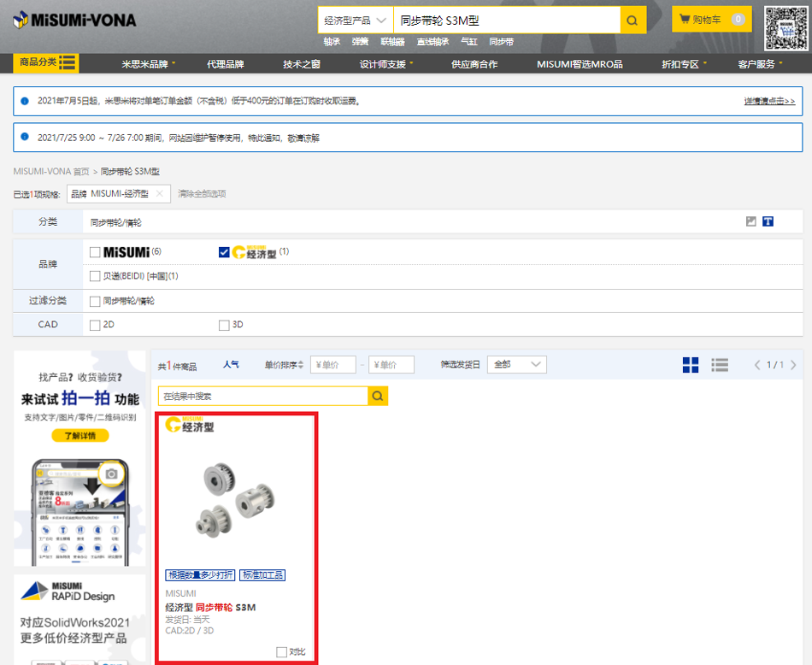Switch to image display icon in 分类 row
The height and width of the screenshot is (665, 812).
click(751, 221)
